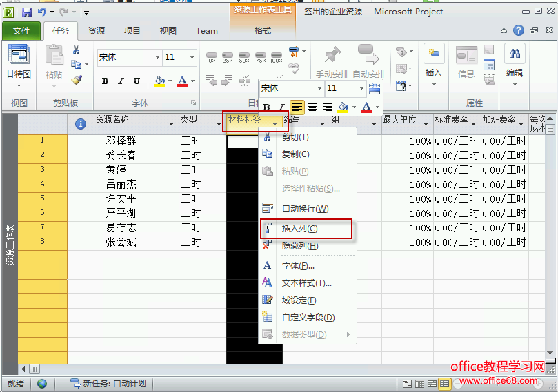The height and width of the screenshot is (392, 558).
Task: Select resource row 邓择群 name cell
Action: (x=137, y=141)
